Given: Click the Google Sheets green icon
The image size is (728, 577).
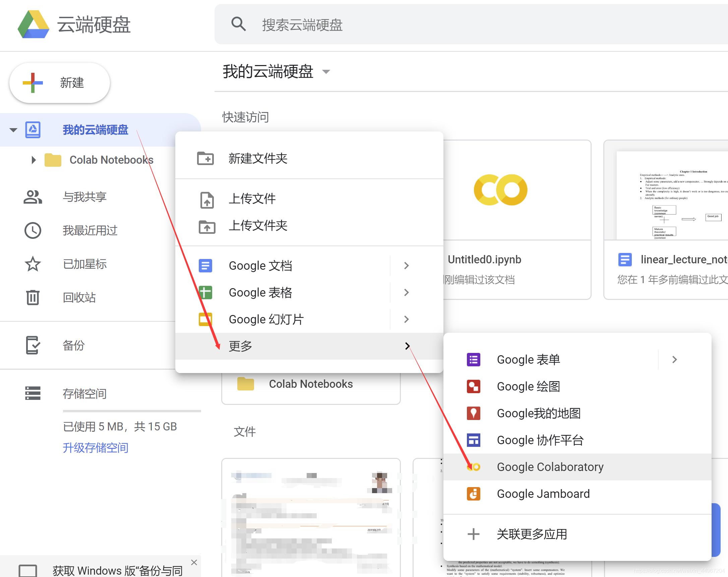Looking at the screenshot, I should 205,293.
